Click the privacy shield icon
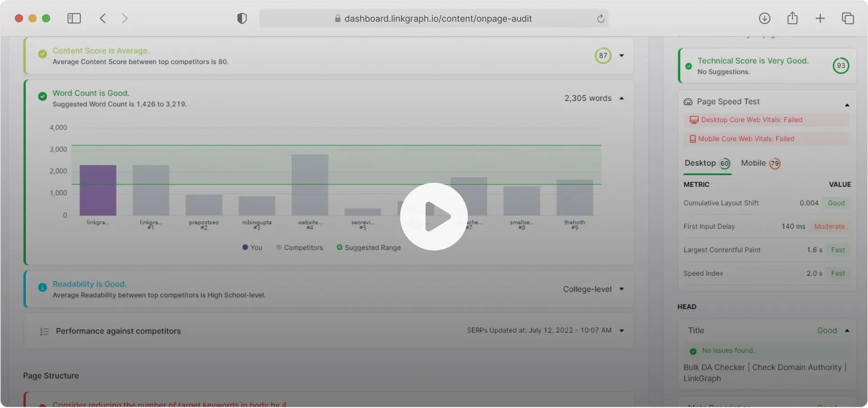Viewport: 868px width, 408px height. (242, 19)
